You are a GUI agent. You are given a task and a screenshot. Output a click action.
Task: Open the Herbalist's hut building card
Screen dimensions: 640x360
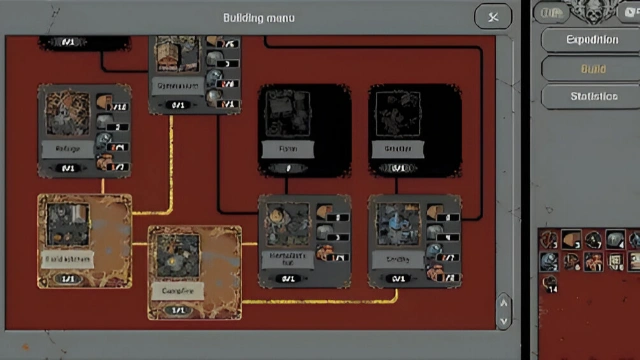click(x=304, y=241)
